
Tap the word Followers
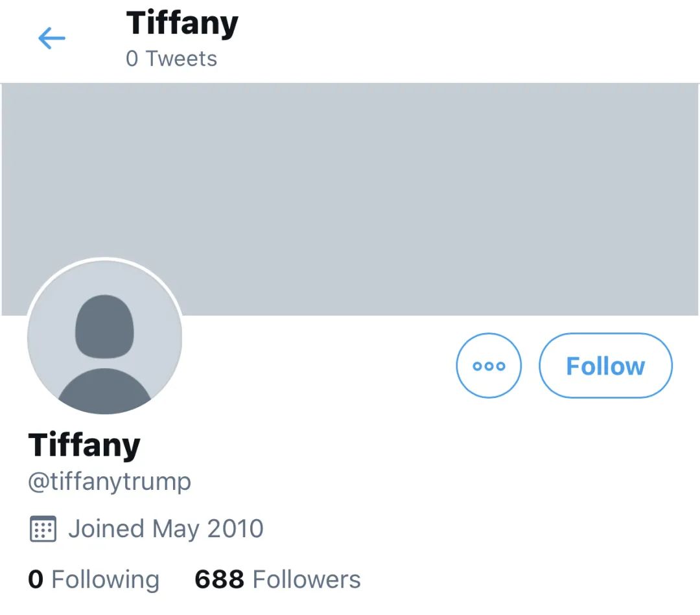tap(306, 579)
